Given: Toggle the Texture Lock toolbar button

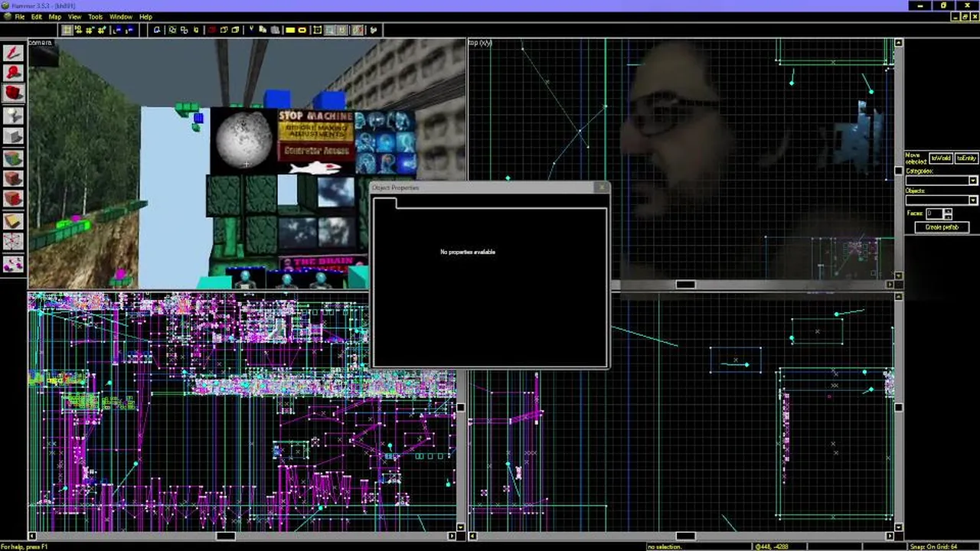Looking at the screenshot, I should [x=341, y=30].
